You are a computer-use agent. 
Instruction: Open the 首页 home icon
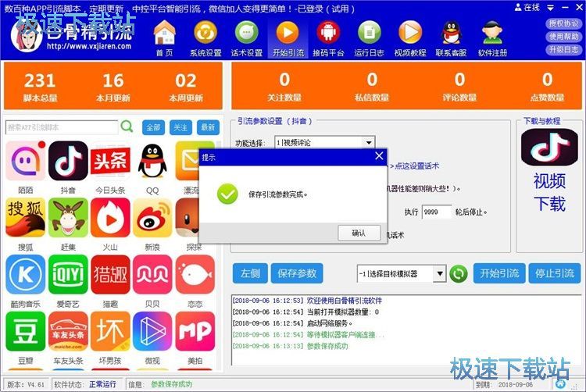click(164, 39)
